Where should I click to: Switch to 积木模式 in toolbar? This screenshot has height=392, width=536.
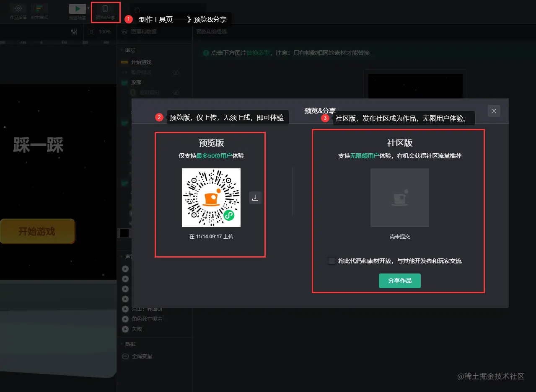pyautogui.click(x=39, y=9)
